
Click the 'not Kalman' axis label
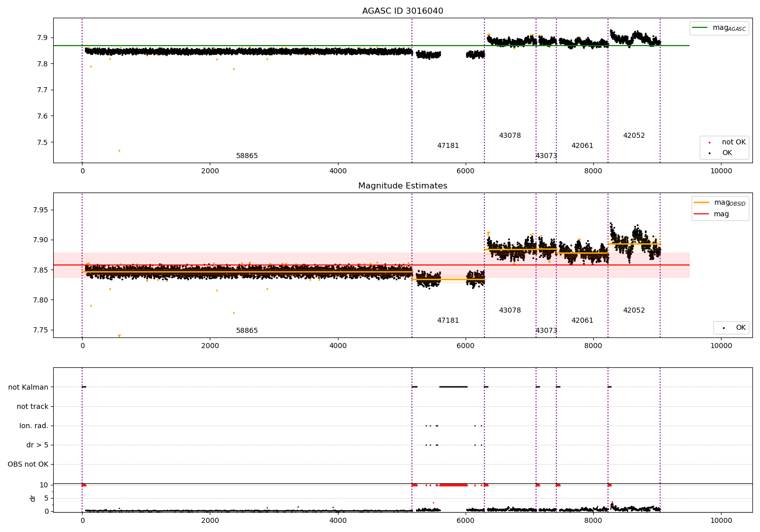(x=28, y=387)
